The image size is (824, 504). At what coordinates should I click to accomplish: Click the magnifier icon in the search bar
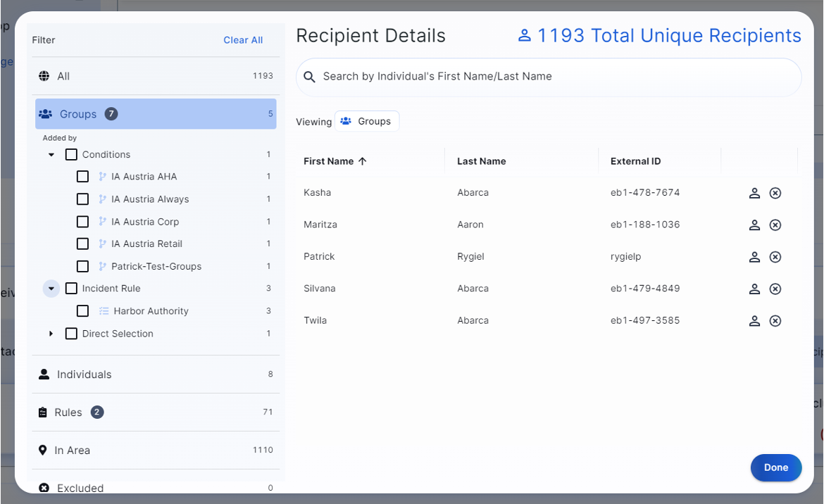[308, 77]
